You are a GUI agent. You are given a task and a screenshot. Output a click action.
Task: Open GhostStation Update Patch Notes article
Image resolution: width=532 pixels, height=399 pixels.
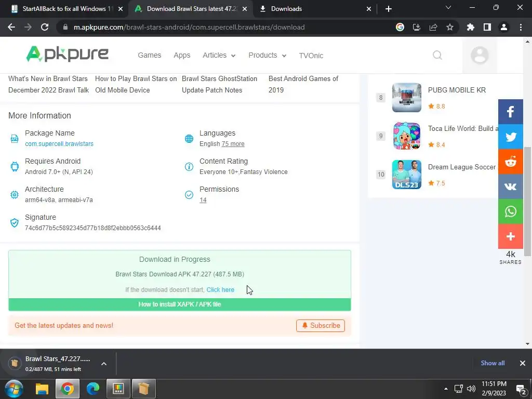(220, 84)
